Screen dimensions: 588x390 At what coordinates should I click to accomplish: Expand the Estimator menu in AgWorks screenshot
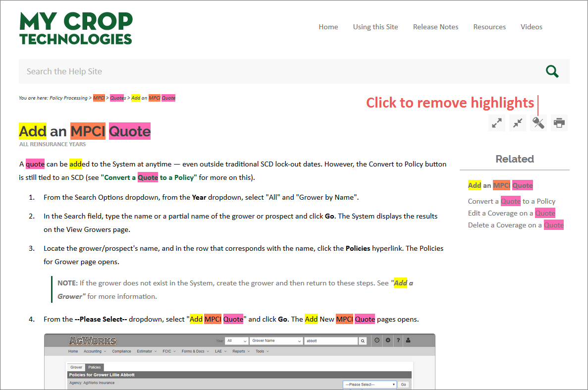click(x=147, y=351)
